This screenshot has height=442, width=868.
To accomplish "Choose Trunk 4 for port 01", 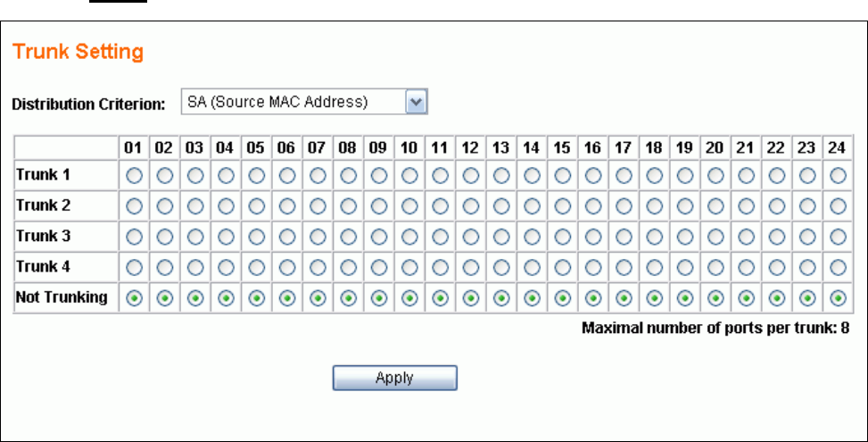I will click(x=135, y=268).
